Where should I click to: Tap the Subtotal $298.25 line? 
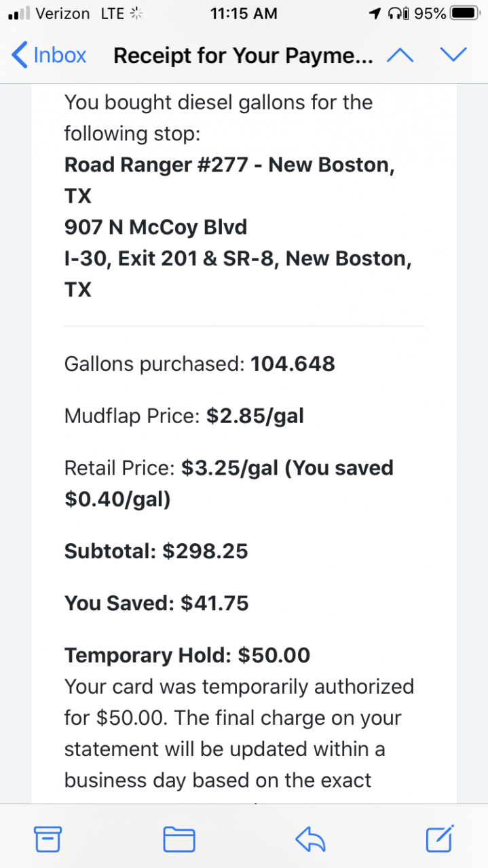[x=156, y=551]
